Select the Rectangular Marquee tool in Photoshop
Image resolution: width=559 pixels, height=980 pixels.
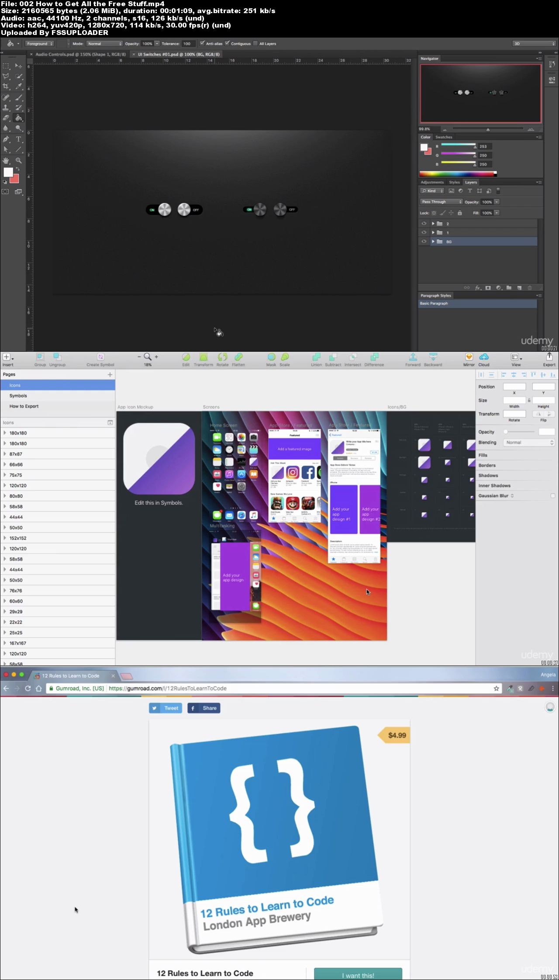[6, 66]
